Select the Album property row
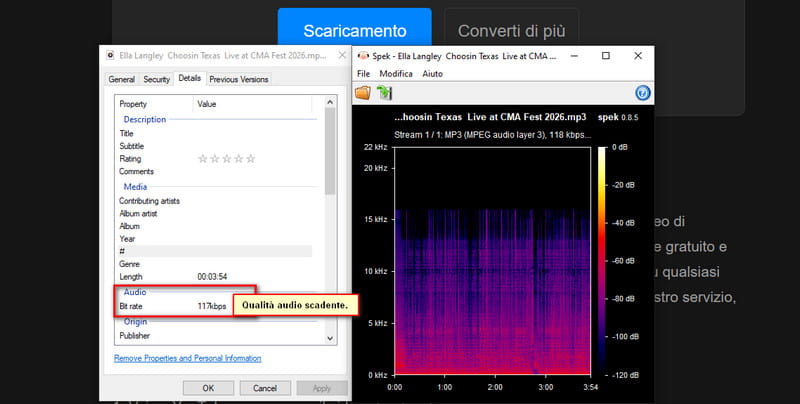The width and height of the screenshot is (800, 404). tap(214, 226)
